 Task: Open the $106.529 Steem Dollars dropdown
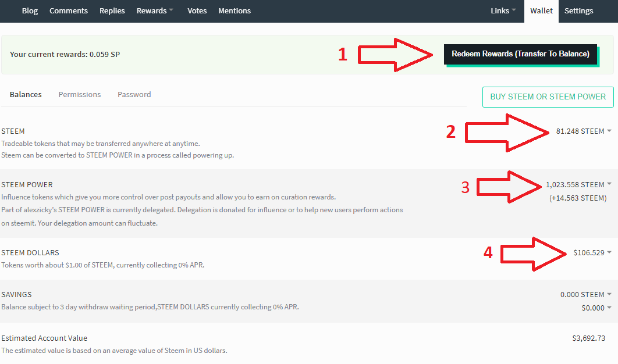592,253
